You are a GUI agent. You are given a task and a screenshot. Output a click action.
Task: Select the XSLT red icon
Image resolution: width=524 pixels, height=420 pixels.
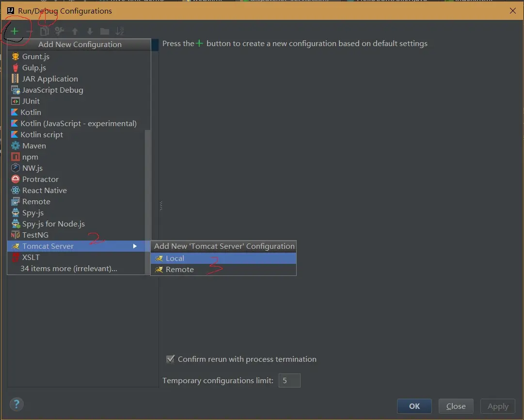[16, 257]
